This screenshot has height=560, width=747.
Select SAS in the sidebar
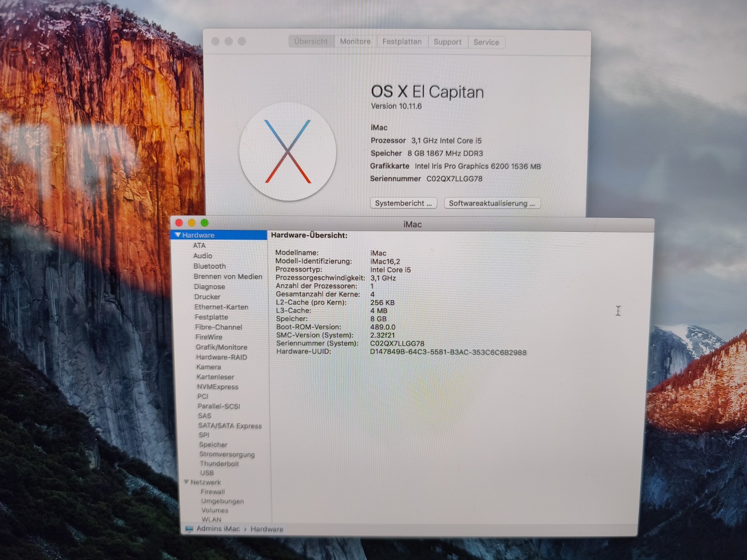204,415
